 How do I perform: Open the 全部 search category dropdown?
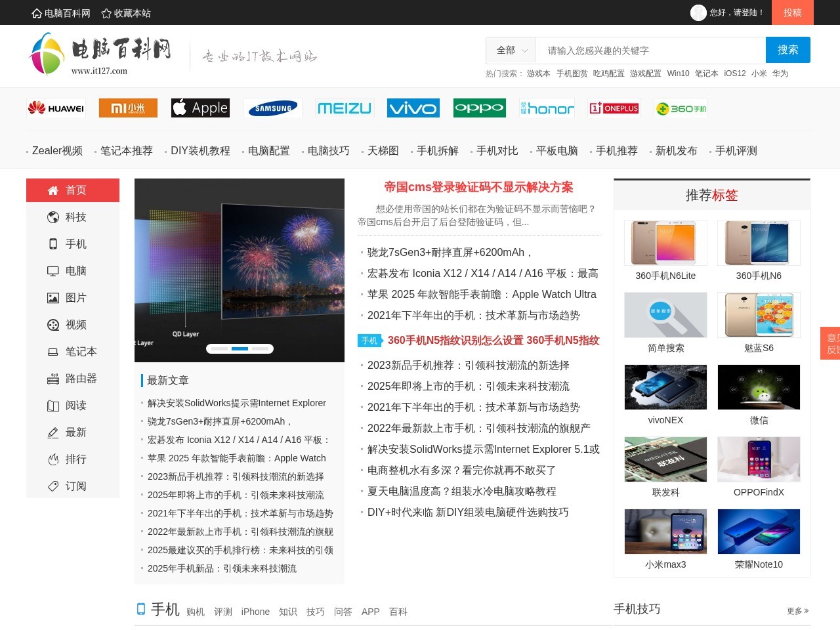(x=510, y=50)
